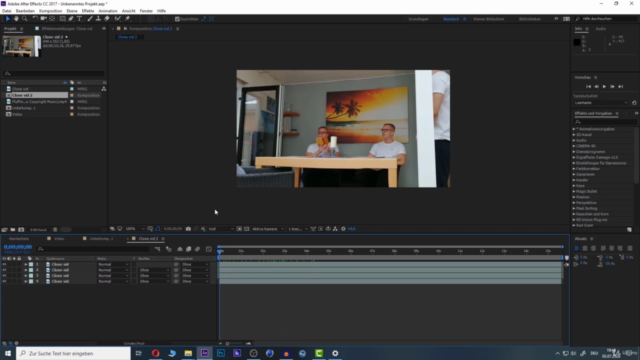Hide layer 4 Clone vid with eye icon
This screenshot has width=640, height=360.
point(4,282)
